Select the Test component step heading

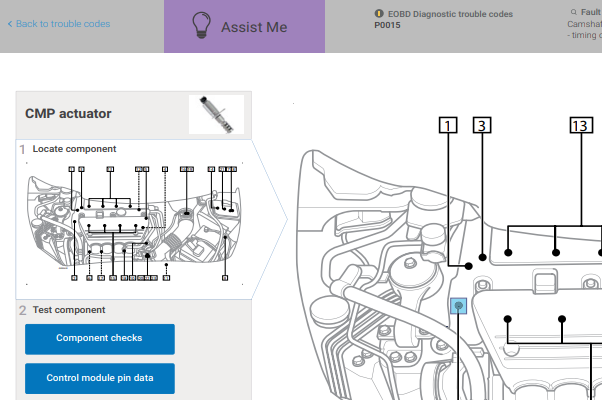[x=69, y=310]
